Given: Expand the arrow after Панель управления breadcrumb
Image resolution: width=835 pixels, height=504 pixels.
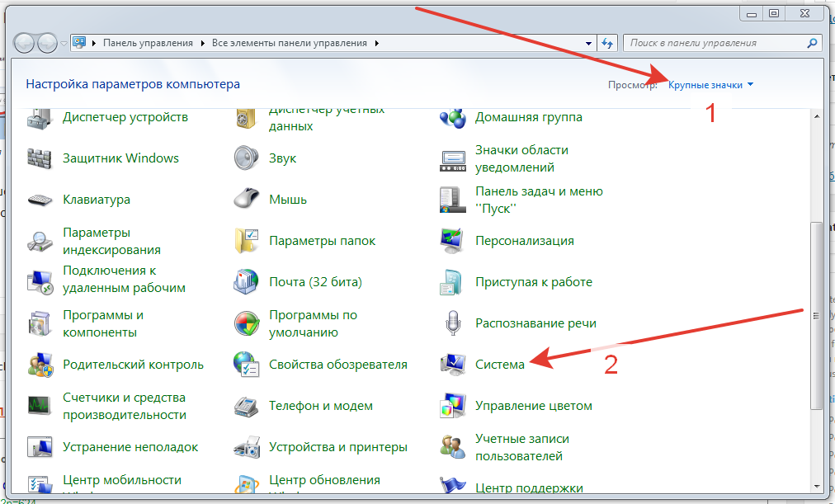Looking at the screenshot, I should (x=203, y=43).
